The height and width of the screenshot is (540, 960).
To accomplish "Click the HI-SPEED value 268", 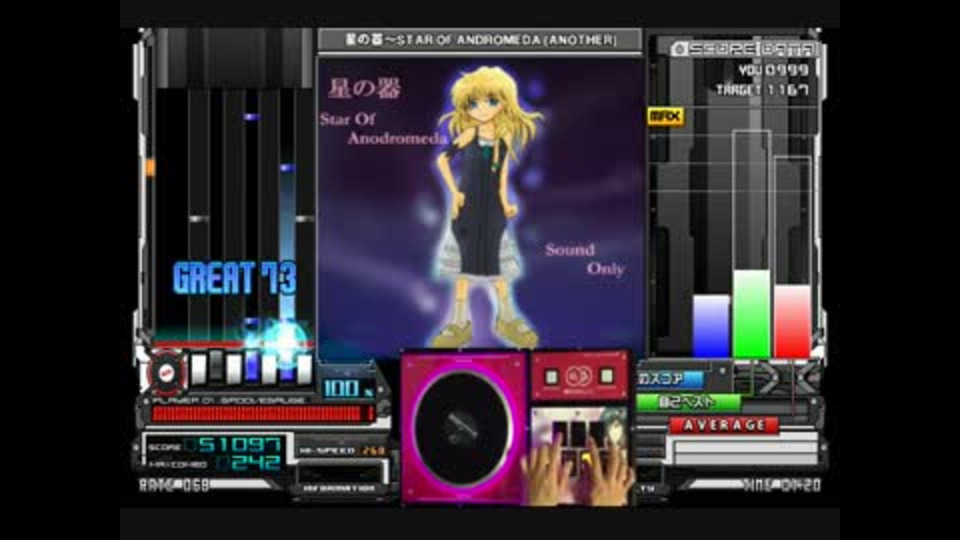I will point(373,451).
